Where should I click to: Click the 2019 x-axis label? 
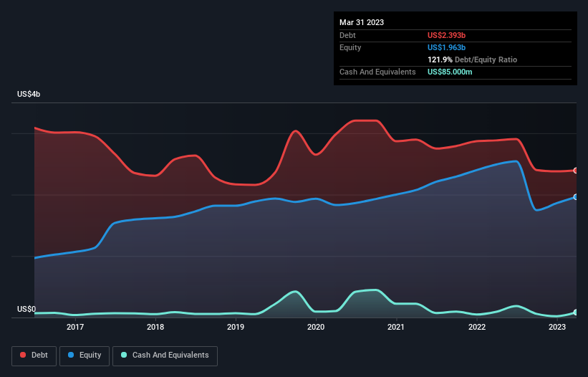tap(236, 327)
